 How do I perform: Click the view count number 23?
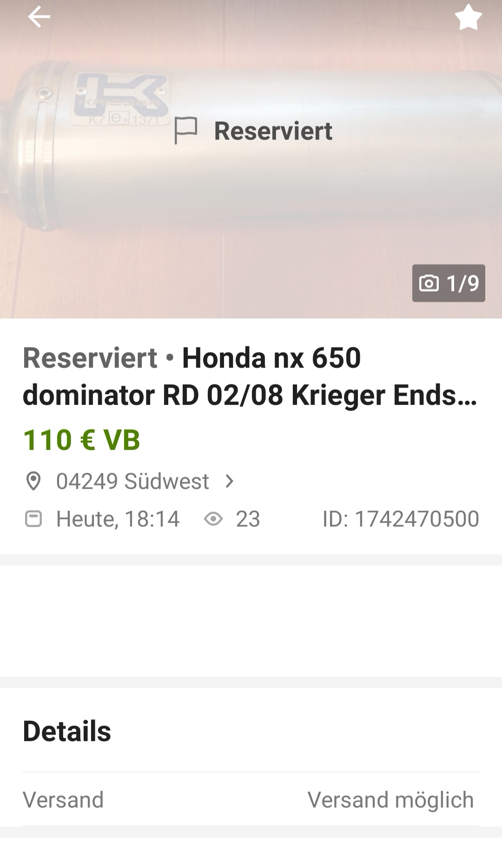pos(248,519)
